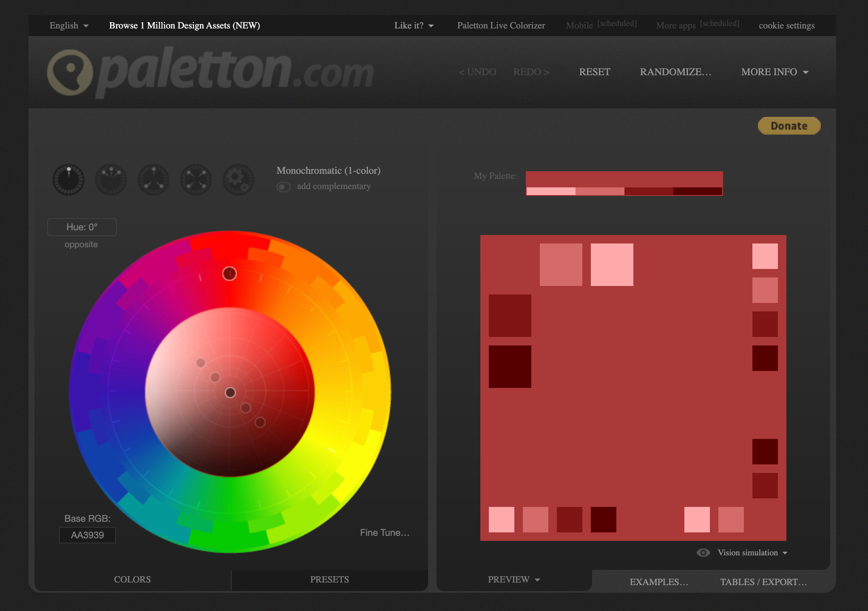
Task: Select the adjacent colors scheme icon
Action: [x=111, y=180]
